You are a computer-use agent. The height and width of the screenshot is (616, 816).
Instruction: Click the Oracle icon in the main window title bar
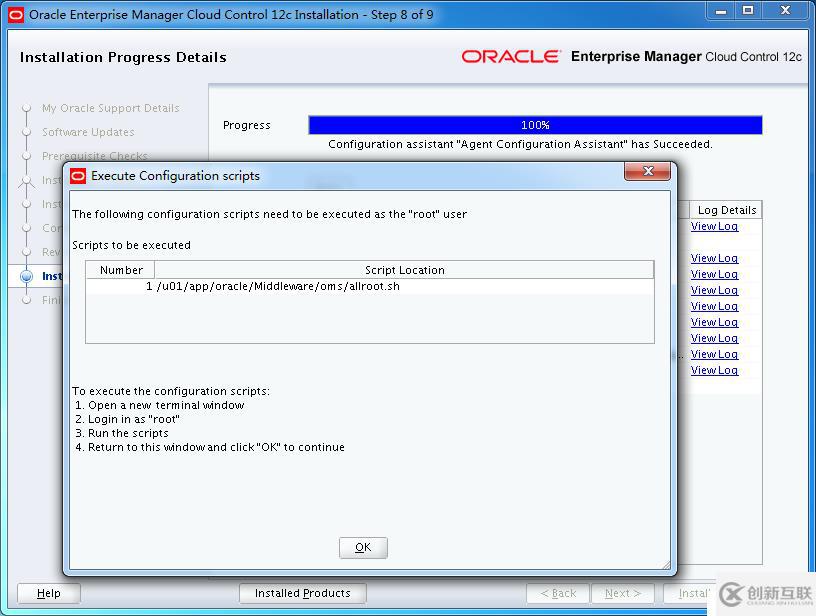click(14, 13)
